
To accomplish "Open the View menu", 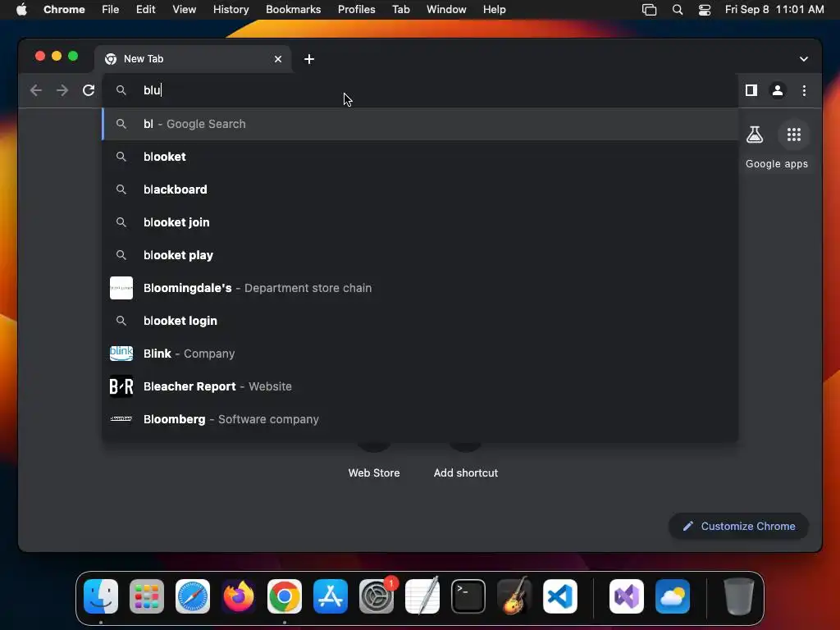I will 184,10.
